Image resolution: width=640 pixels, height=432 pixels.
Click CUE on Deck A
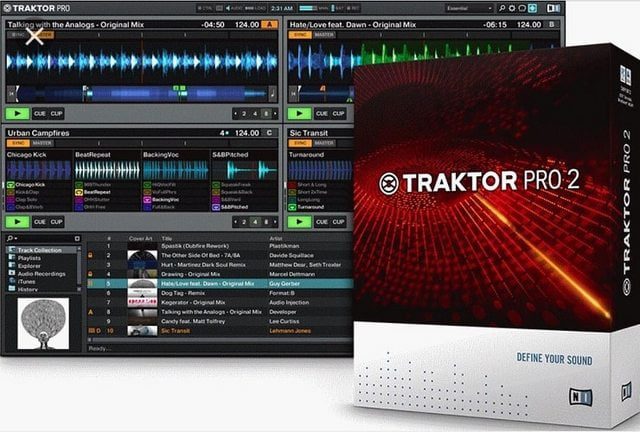click(40, 114)
